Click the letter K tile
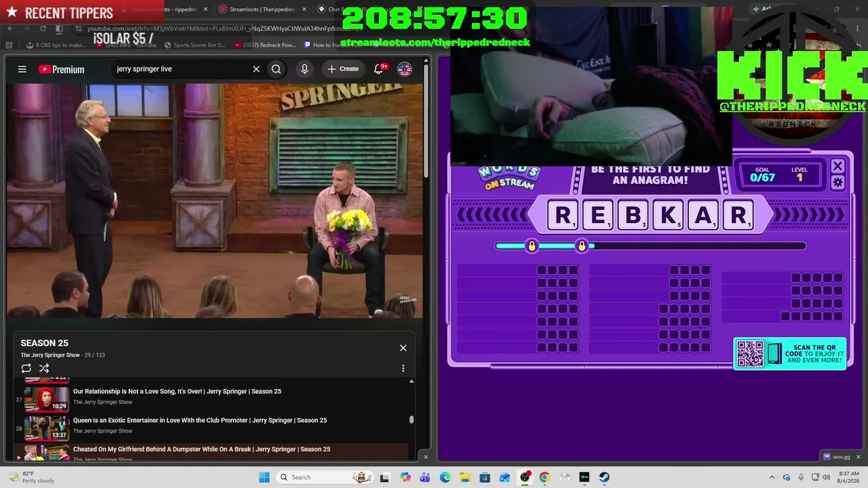The width and height of the screenshot is (868, 488). 668,215
